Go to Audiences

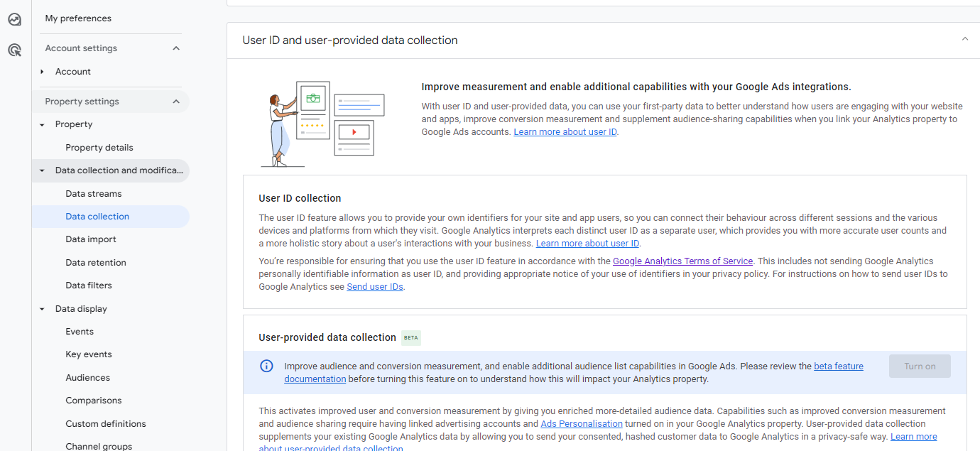point(88,378)
